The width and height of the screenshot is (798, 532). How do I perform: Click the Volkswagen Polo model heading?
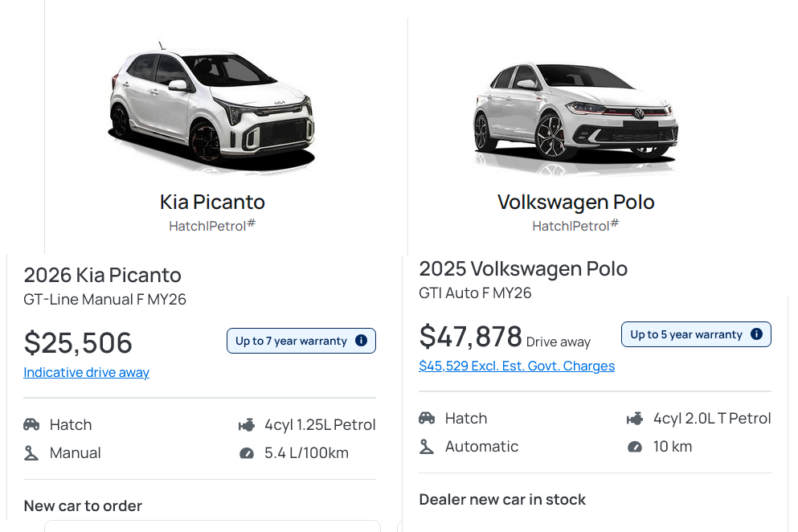575,202
